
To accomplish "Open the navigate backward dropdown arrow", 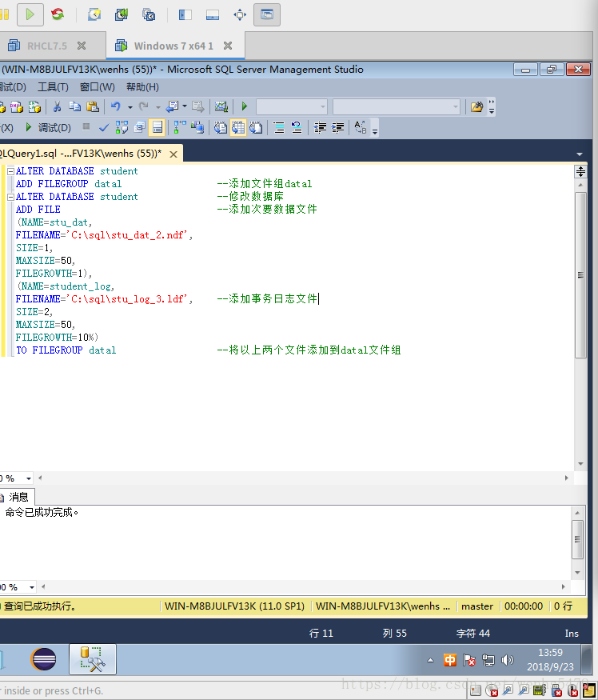I will (x=185, y=106).
